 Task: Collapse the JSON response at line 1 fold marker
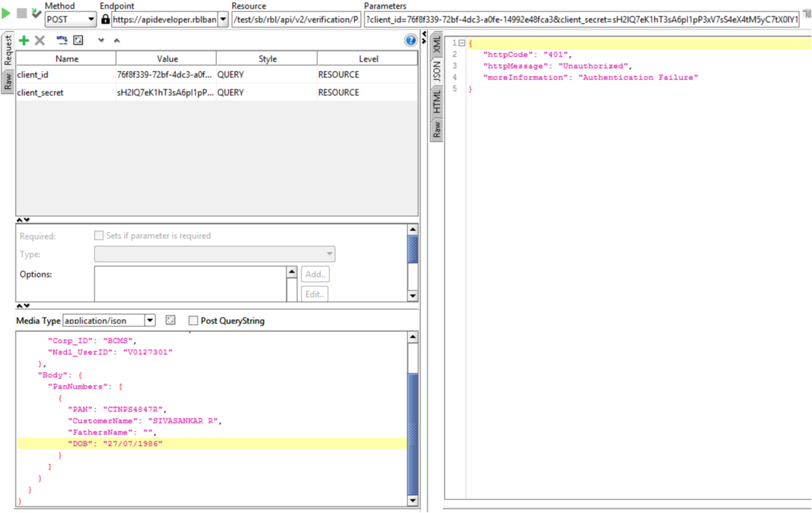[x=462, y=43]
